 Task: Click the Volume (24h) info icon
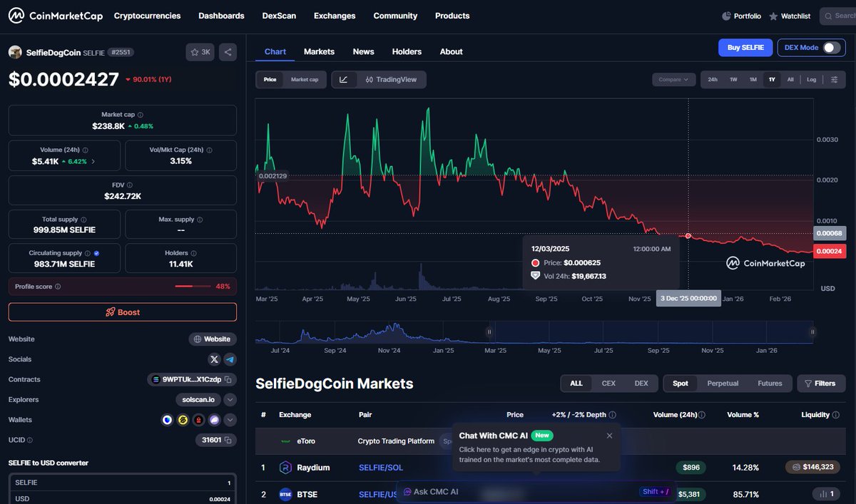(86, 150)
